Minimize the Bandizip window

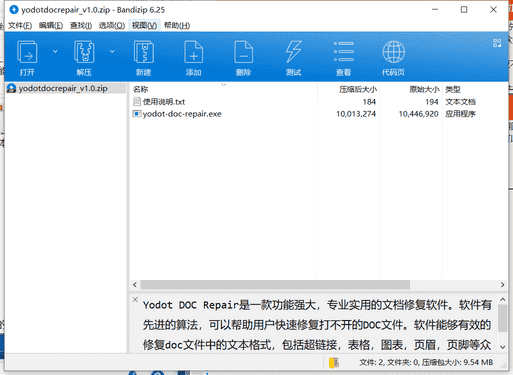click(435, 10)
